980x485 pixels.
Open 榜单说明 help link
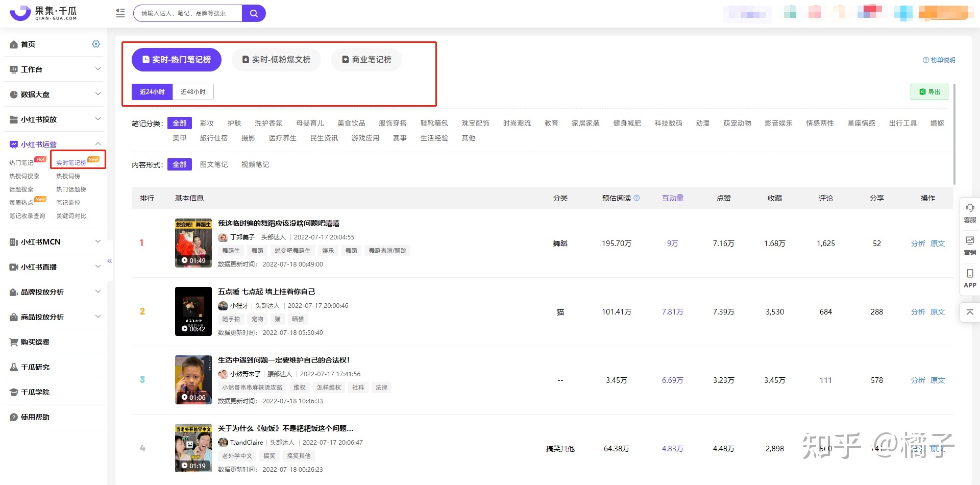click(939, 60)
